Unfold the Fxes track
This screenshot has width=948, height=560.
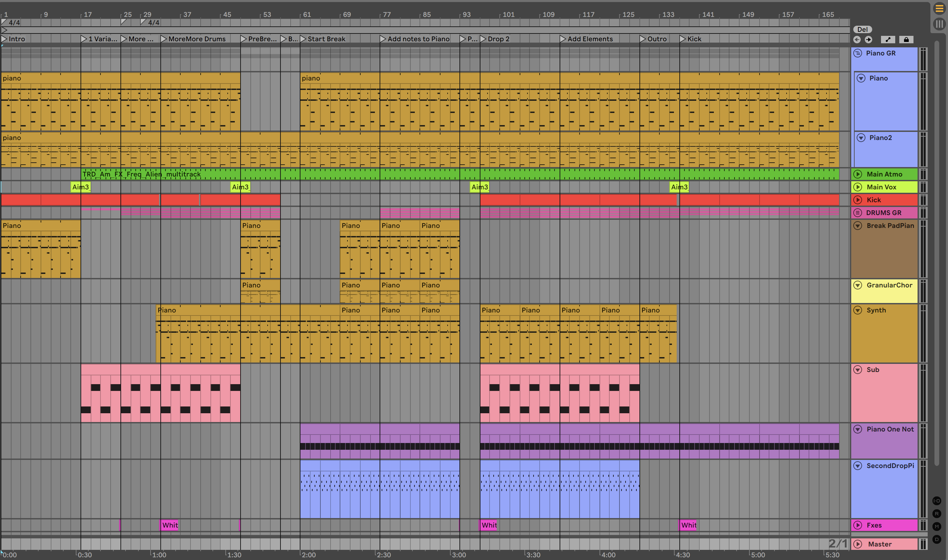[858, 525]
